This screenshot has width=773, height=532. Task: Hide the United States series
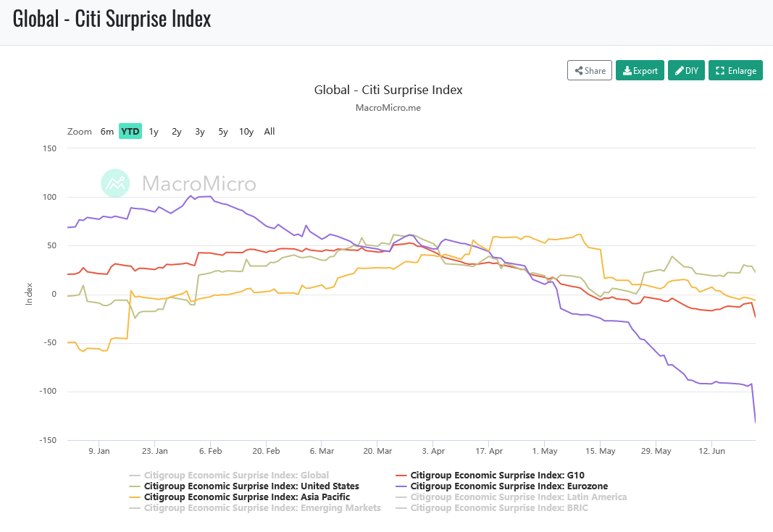click(x=251, y=486)
